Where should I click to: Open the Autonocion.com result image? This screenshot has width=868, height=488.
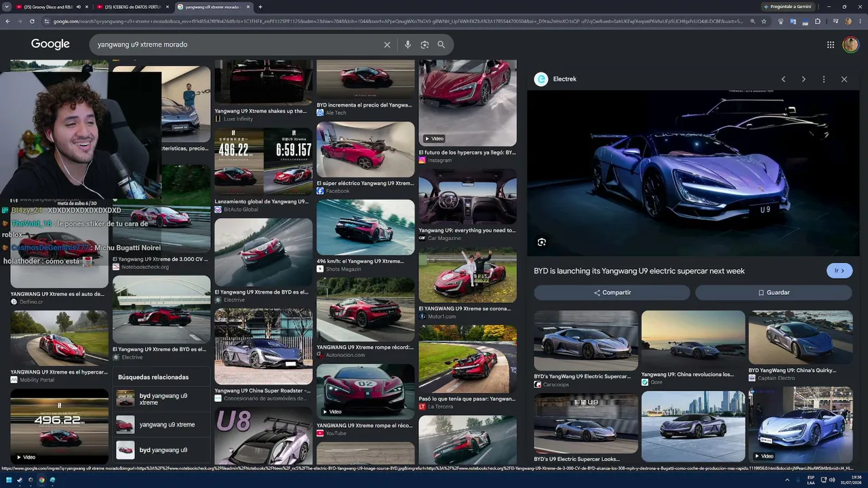tap(366, 309)
